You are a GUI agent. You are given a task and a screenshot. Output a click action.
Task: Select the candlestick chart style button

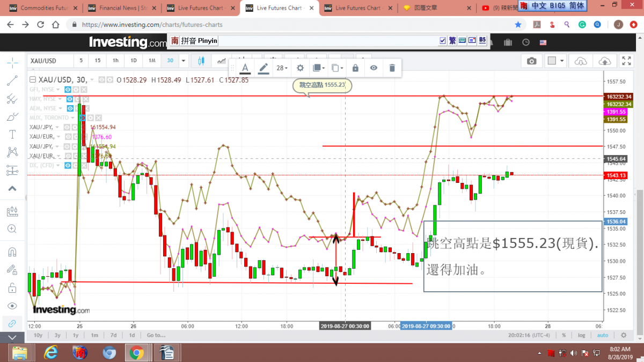(202, 61)
